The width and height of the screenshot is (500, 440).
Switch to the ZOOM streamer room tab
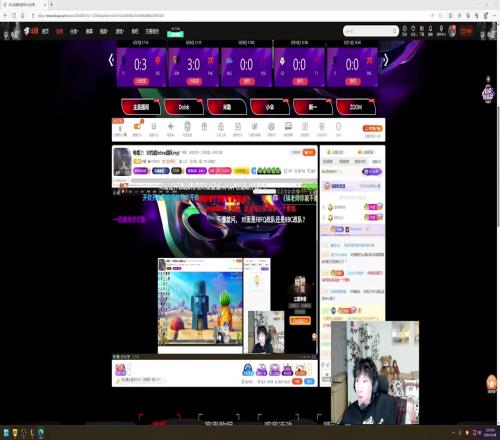coord(356,107)
